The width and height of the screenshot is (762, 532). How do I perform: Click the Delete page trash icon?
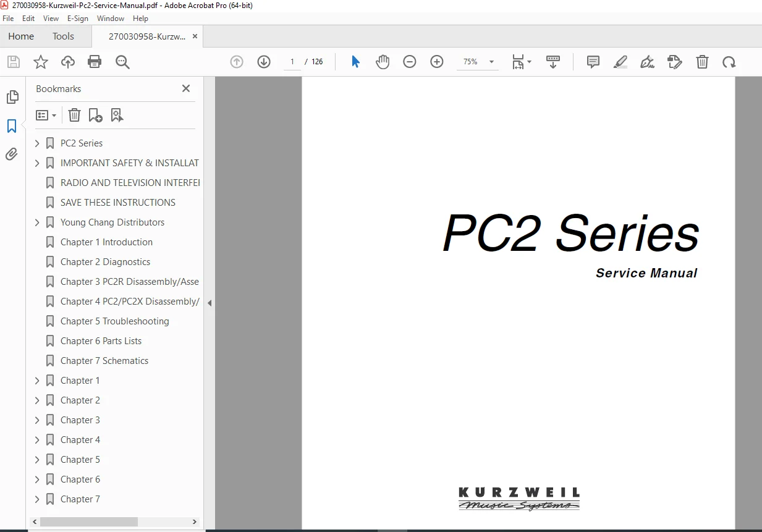[702, 62]
